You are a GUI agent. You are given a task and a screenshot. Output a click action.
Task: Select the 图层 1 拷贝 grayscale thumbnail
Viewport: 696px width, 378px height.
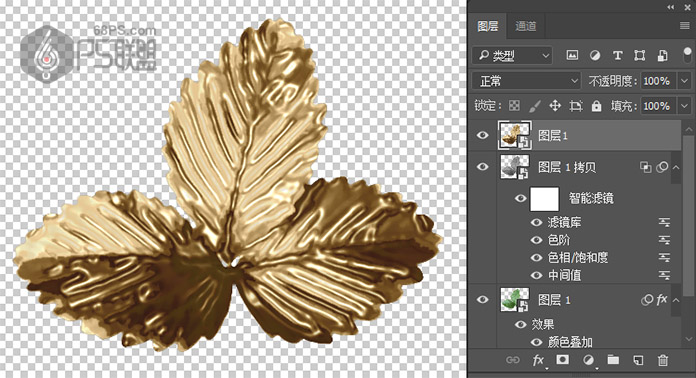tap(515, 167)
